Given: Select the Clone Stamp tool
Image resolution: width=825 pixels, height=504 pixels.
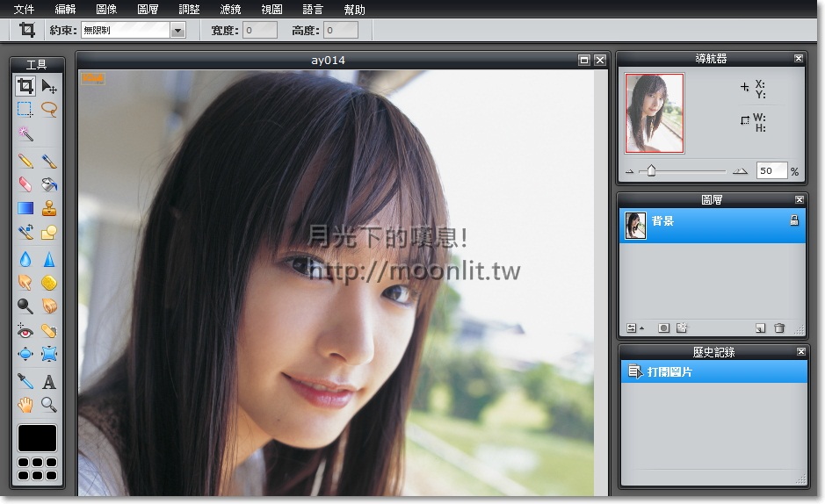Looking at the screenshot, I should click(49, 208).
